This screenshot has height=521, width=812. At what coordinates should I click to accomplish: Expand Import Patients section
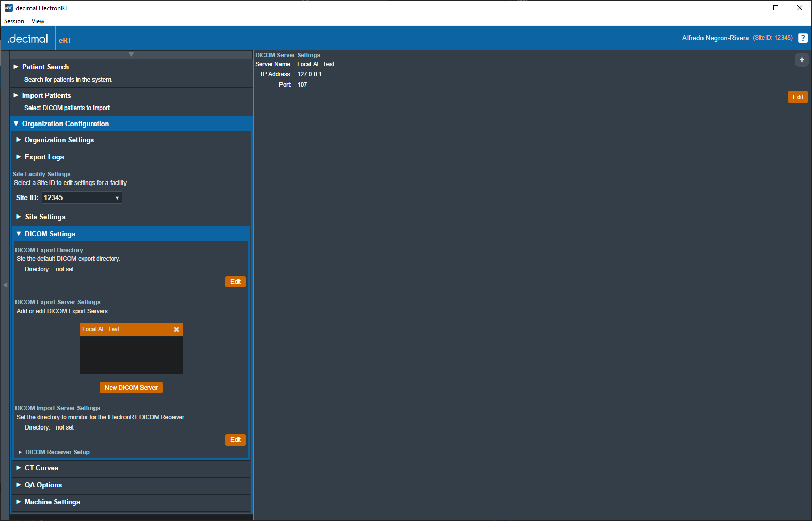coord(46,96)
